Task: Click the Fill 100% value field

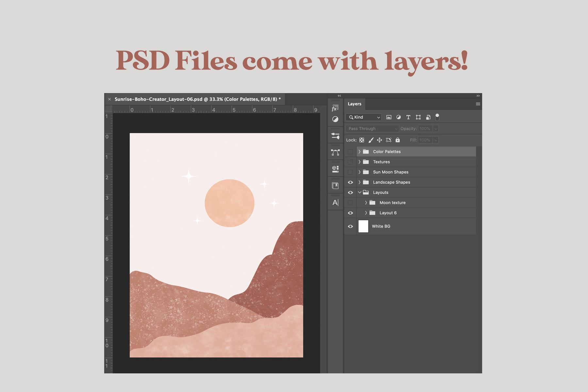Action: (x=425, y=140)
